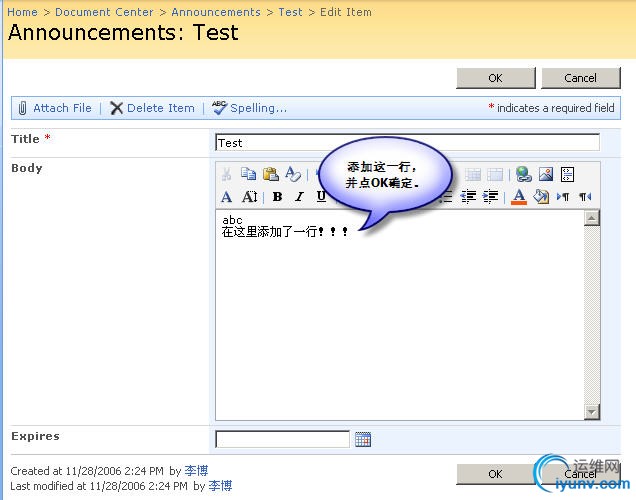Click the Expires field label
Image resolution: width=636 pixels, height=500 pixels.
(35, 436)
